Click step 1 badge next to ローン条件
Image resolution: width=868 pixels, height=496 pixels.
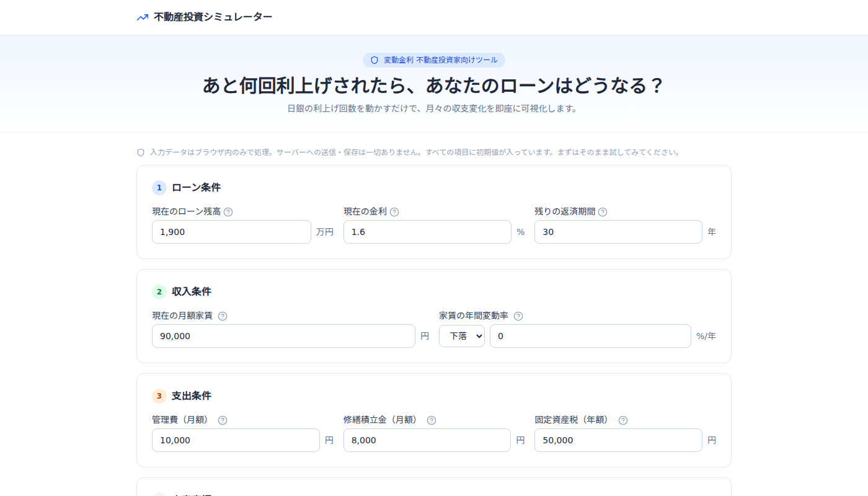point(159,187)
